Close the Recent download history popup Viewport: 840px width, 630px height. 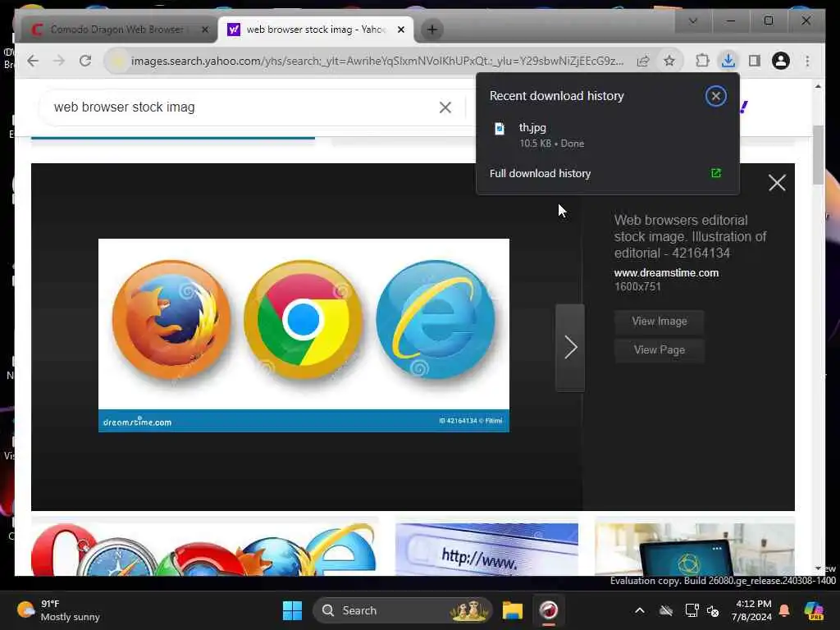click(x=715, y=97)
